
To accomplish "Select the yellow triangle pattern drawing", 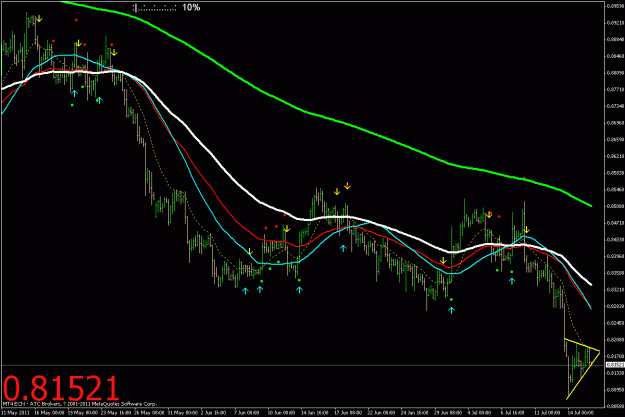I will (582, 368).
